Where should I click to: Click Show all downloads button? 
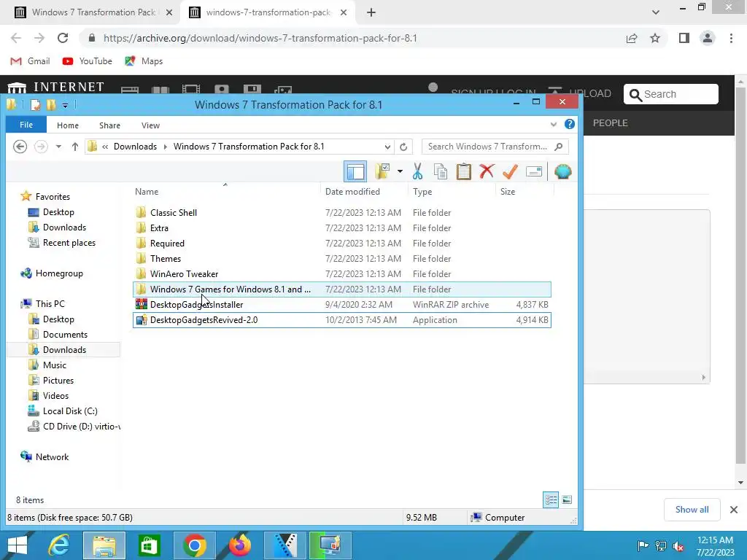[692, 510]
